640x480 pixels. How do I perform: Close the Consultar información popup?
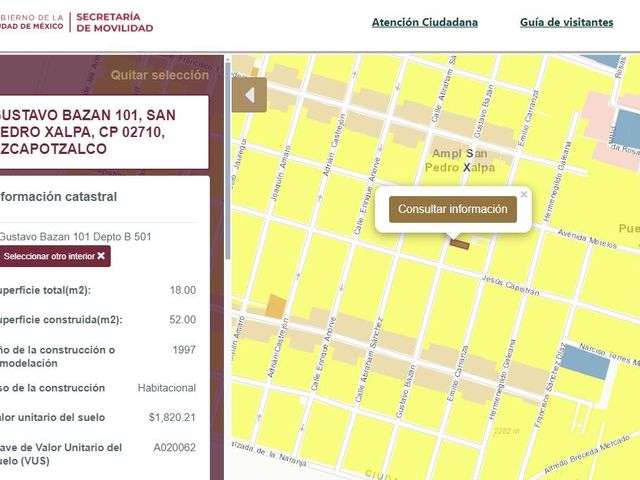(x=524, y=194)
